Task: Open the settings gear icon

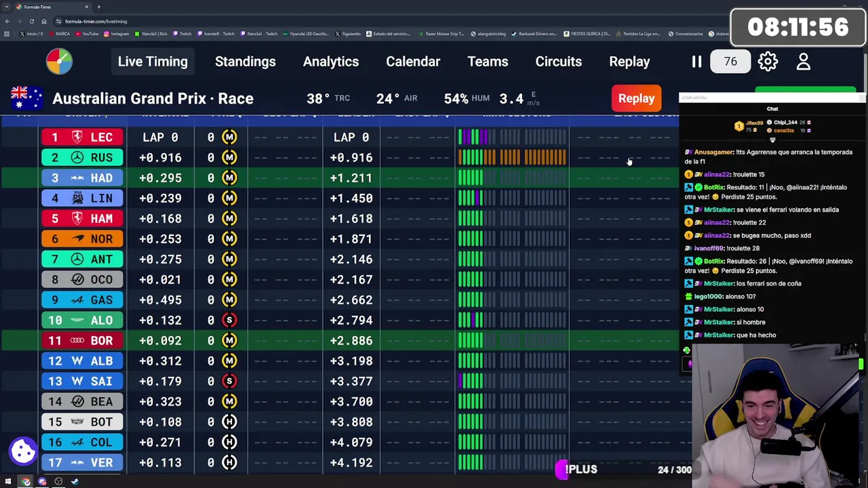Action: 768,62
